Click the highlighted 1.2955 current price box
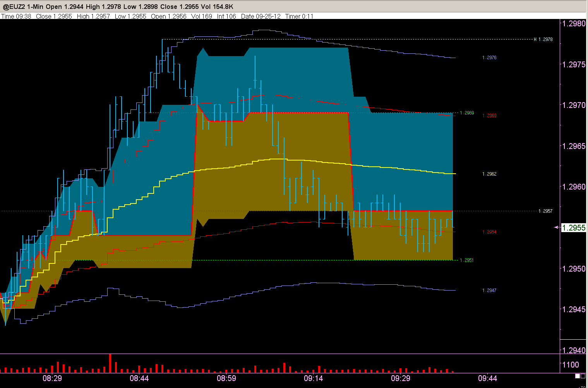The image size is (588, 388). (574, 227)
